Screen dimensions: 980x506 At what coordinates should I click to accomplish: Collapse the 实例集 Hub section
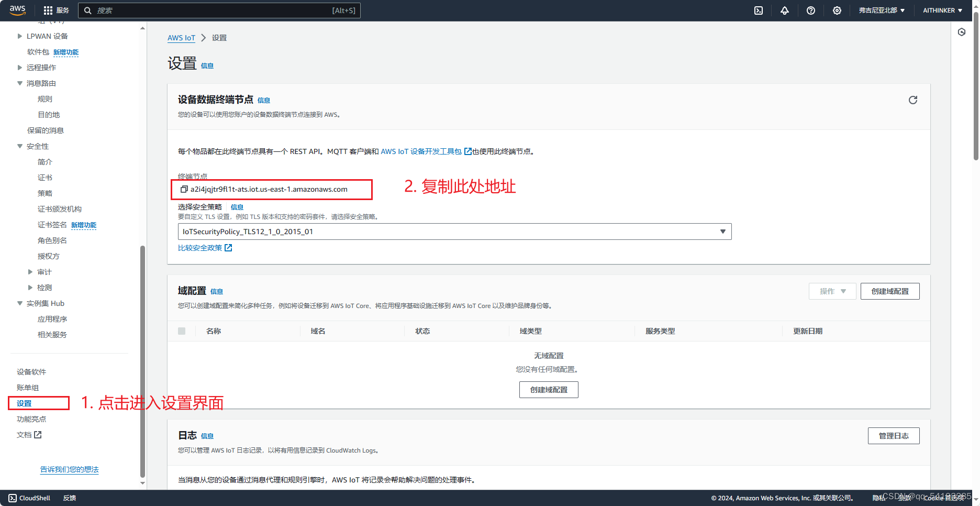click(20, 303)
